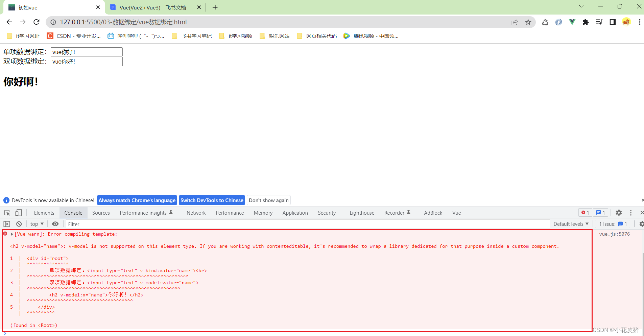Image resolution: width=644 pixels, height=336 pixels.
Task: Open a new browser tab
Action: coord(215,7)
